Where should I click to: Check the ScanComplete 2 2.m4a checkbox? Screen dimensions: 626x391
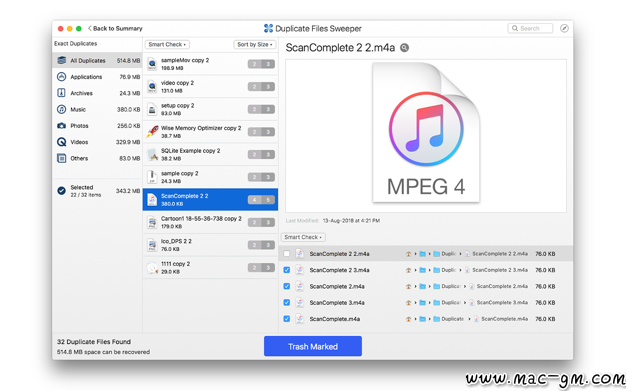point(287,254)
